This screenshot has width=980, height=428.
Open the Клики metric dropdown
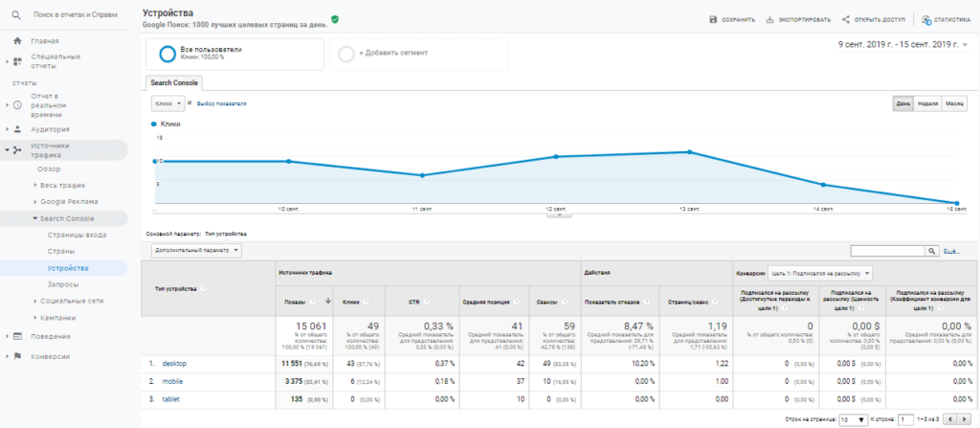[x=167, y=103]
